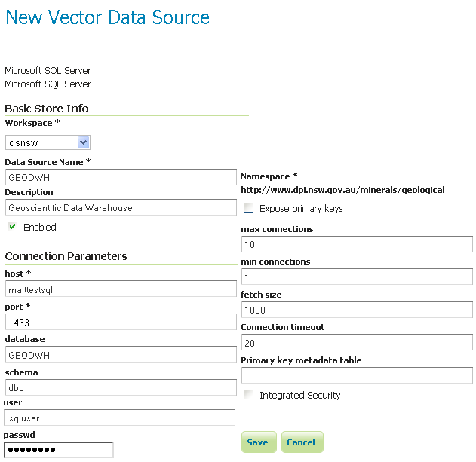Select the Connection timeout field

(x=356, y=343)
